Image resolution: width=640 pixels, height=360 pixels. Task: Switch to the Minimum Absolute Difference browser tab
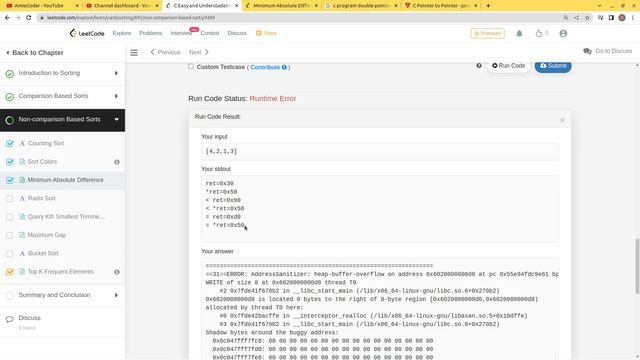click(x=282, y=6)
